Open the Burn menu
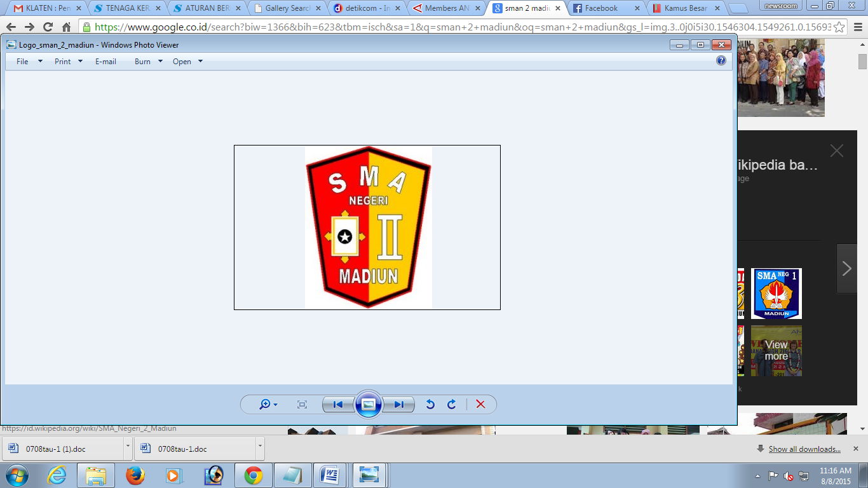 pyautogui.click(x=142, y=62)
